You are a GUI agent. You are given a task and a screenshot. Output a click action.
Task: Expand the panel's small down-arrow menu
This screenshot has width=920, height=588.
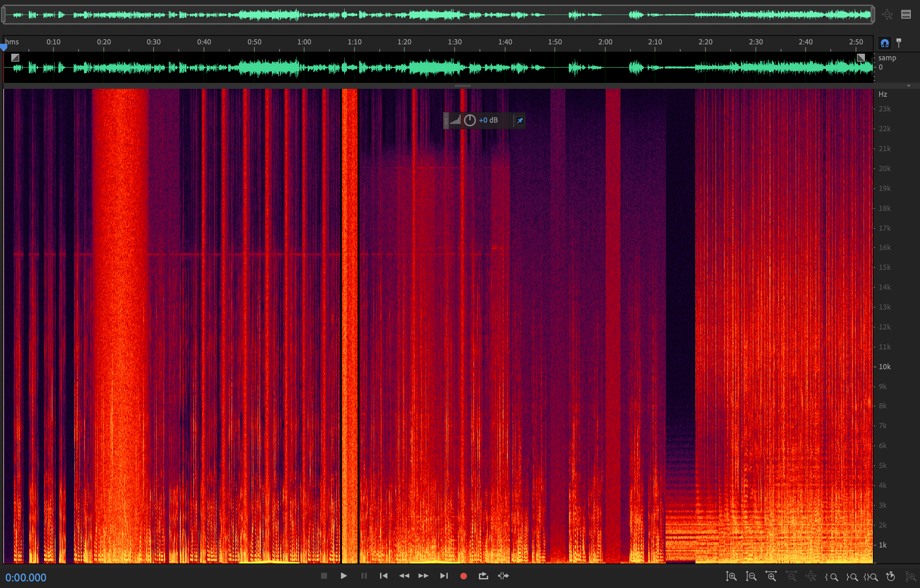(x=908, y=86)
